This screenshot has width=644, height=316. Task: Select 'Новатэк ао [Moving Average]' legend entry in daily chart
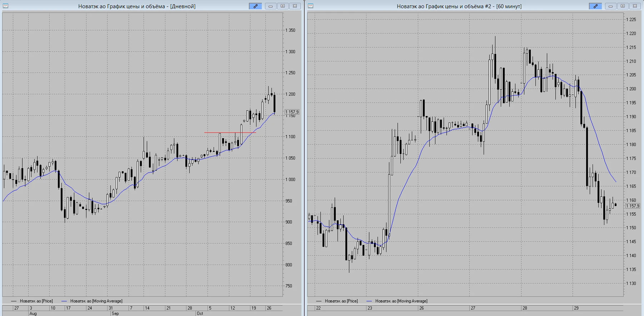click(x=96, y=301)
